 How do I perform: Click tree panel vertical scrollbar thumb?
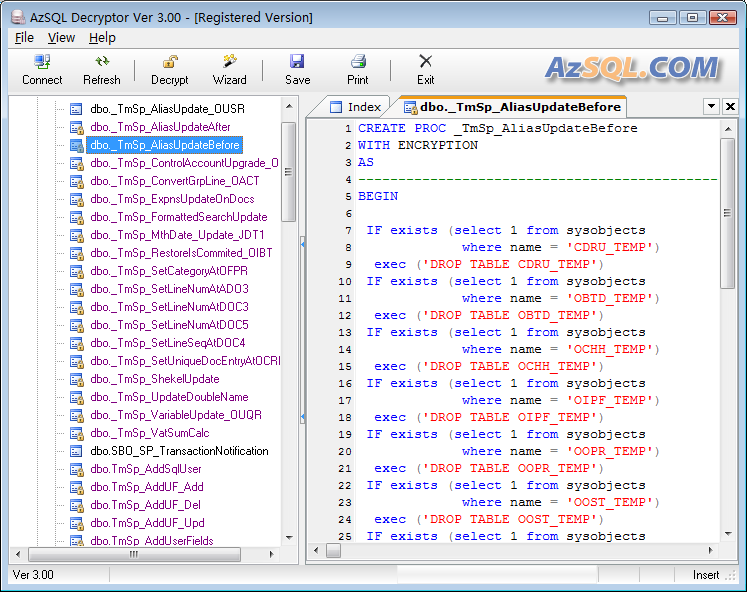(289, 172)
